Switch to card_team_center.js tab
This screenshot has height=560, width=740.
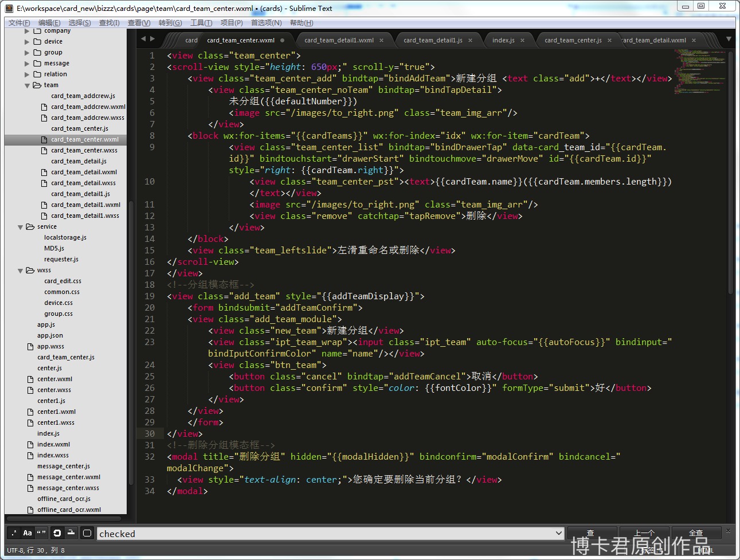pos(573,41)
